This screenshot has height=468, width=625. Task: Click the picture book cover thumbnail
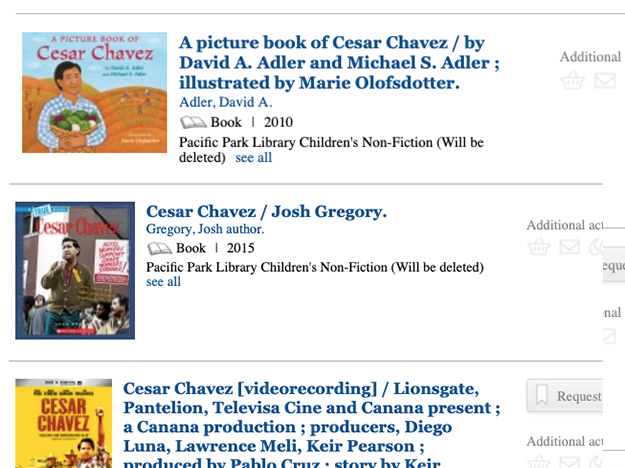click(x=94, y=92)
